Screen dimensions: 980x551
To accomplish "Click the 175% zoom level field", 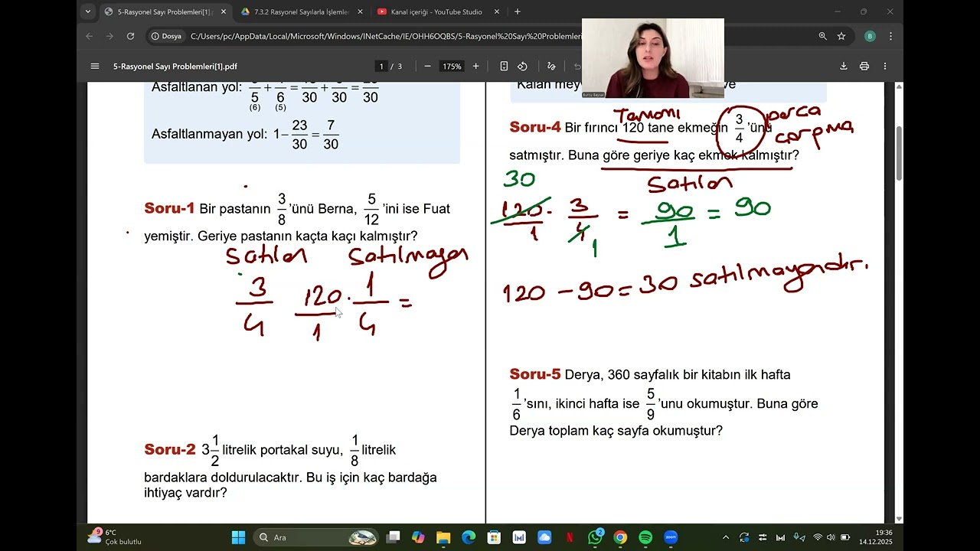I will coord(452,67).
